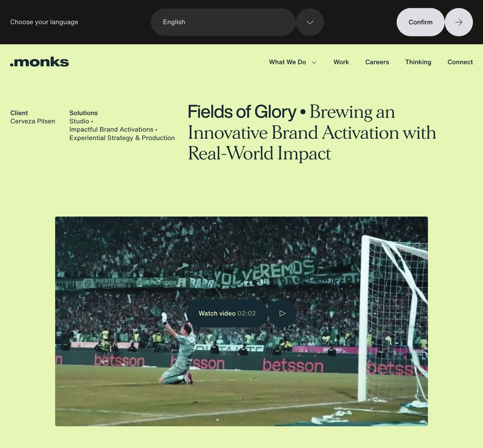
Task: Open Impactful Brand Activations link
Action: (x=111, y=130)
